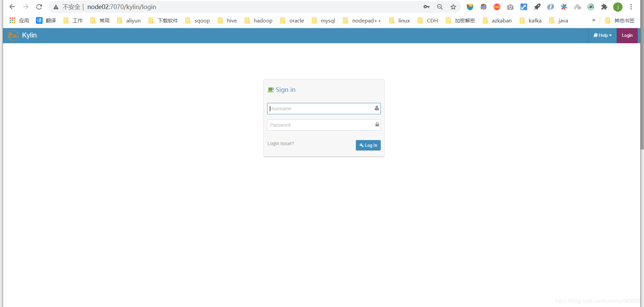The width and height of the screenshot is (644, 307).
Task: Open the Apps grid shortcut
Action: (19, 20)
